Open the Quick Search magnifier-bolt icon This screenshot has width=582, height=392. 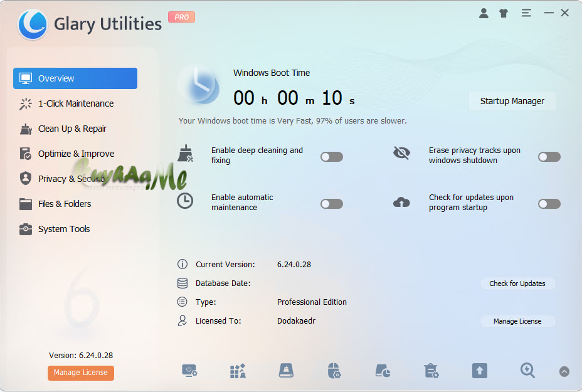coord(527,371)
